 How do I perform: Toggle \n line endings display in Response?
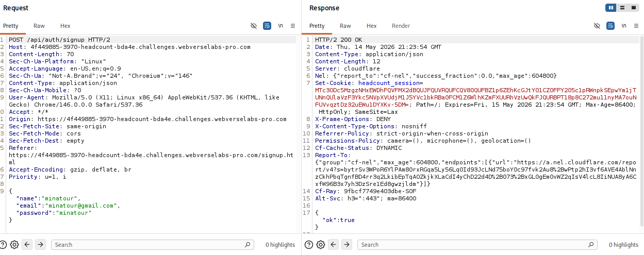(x=624, y=26)
